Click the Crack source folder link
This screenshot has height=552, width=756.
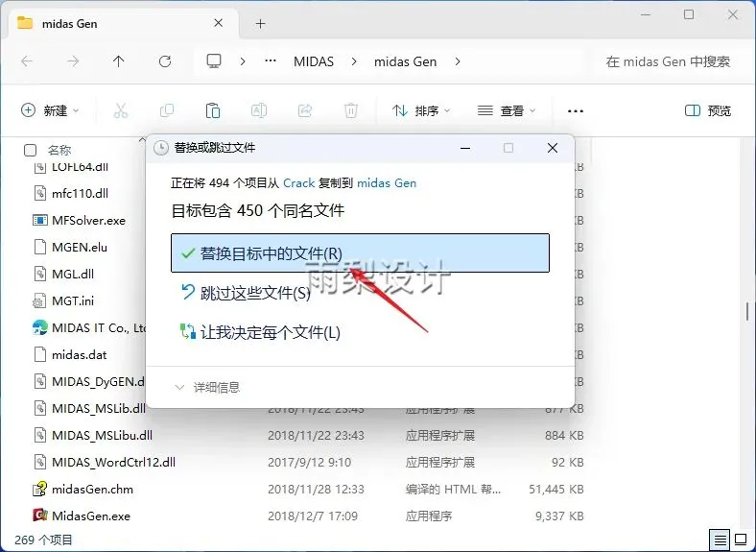[x=299, y=182]
